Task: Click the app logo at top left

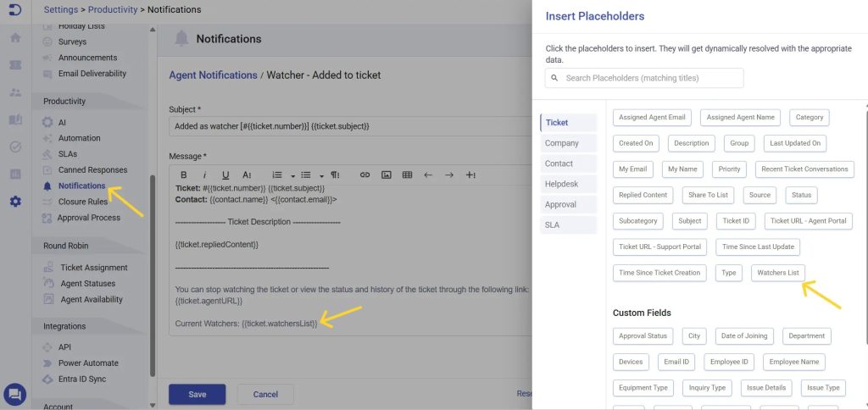Action: point(15,9)
